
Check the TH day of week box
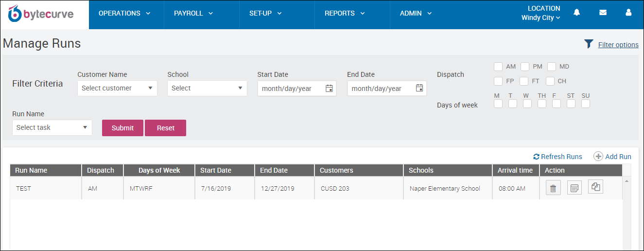[x=542, y=104]
